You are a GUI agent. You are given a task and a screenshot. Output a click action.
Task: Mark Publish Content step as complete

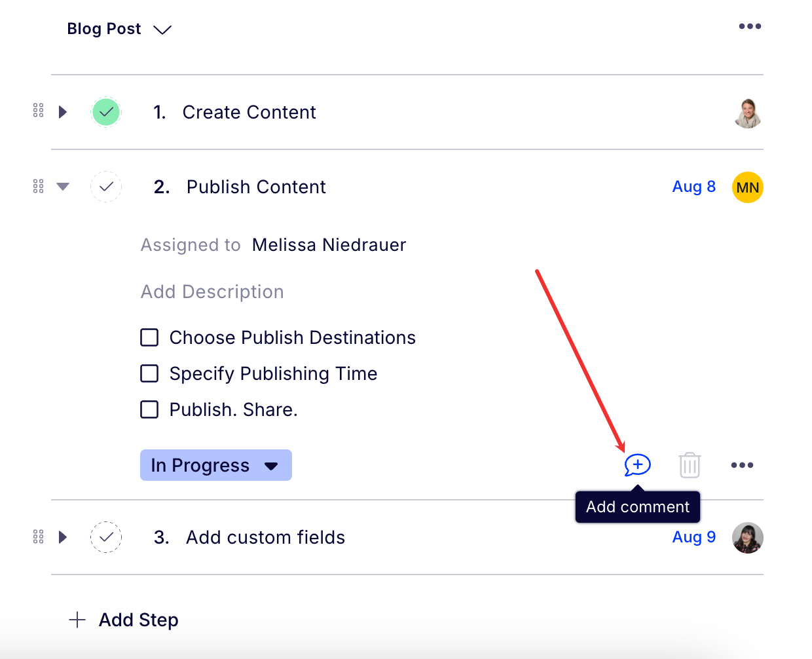[106, 187]
